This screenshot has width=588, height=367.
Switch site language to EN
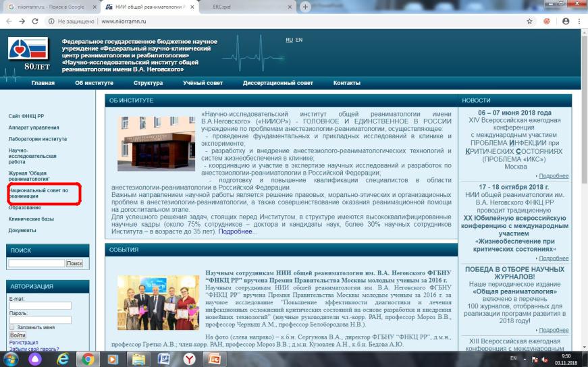click(299, 40)
